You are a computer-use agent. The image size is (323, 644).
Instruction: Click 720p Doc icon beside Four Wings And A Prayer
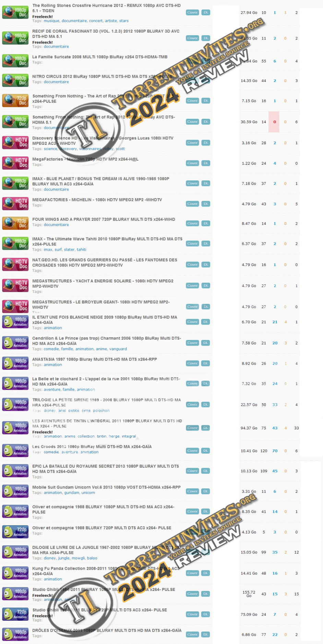(x=15, y=224)
